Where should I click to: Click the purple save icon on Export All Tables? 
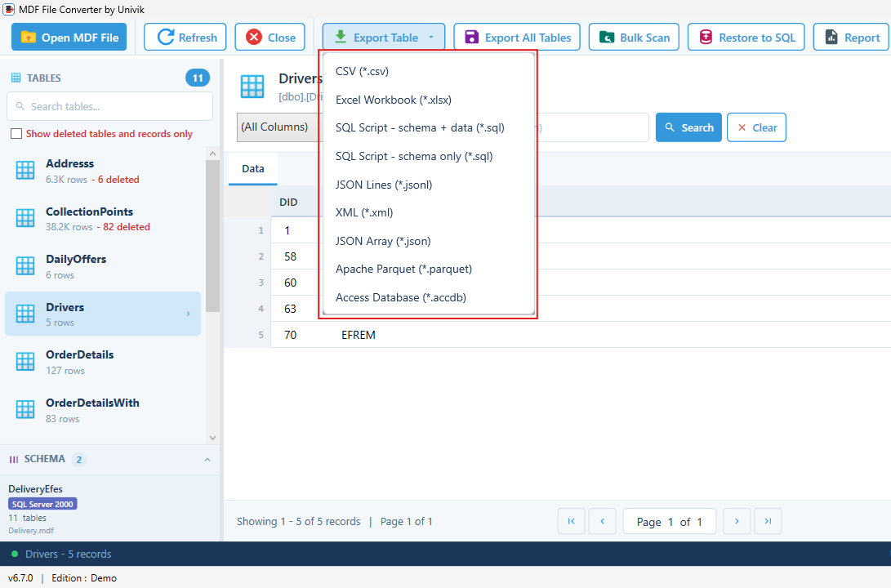472,38
